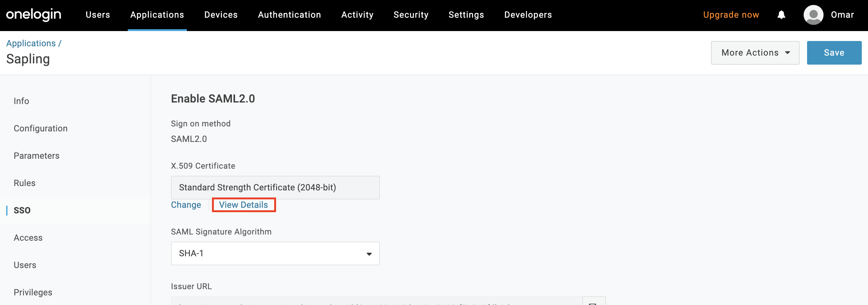Click the Change certificate link
Viewport: 868px width, 305px height.
coord(186,205)
